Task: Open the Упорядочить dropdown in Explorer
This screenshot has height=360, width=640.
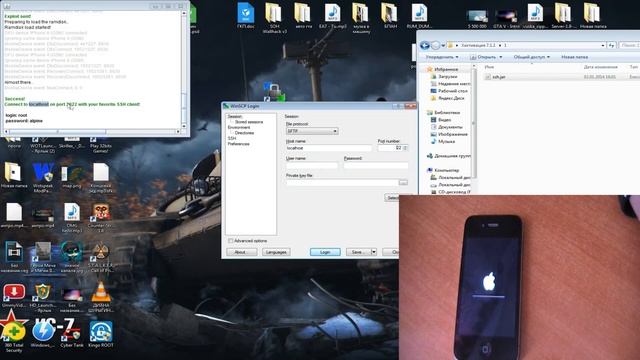Action: pyautogui.click(x=442, y=57)
